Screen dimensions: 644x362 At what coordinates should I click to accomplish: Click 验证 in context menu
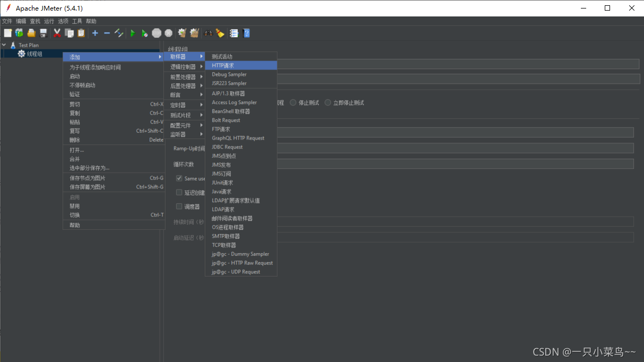click(114, 94)
